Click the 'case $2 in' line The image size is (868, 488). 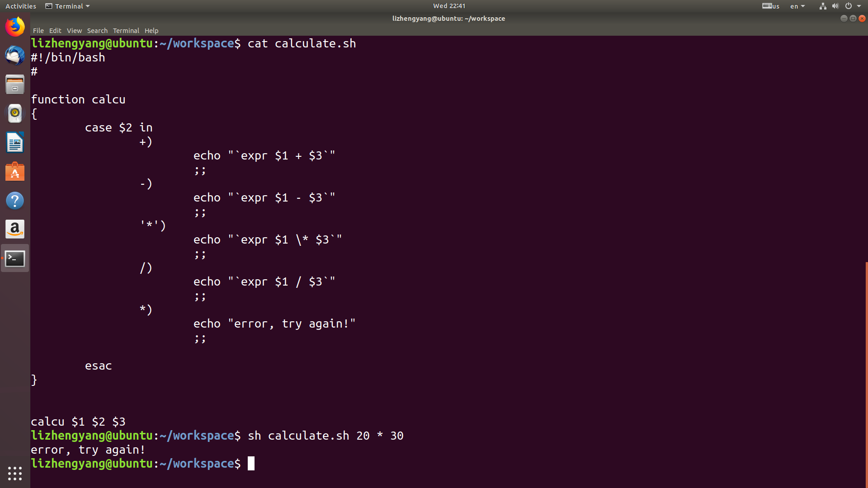(119, 127)
